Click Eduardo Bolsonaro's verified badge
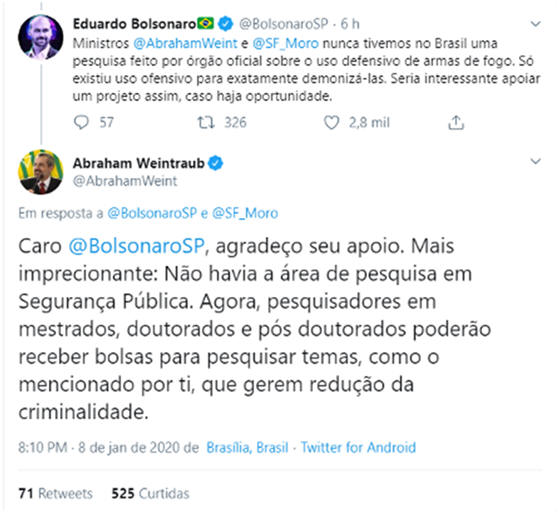 click(x=225, y=24)
